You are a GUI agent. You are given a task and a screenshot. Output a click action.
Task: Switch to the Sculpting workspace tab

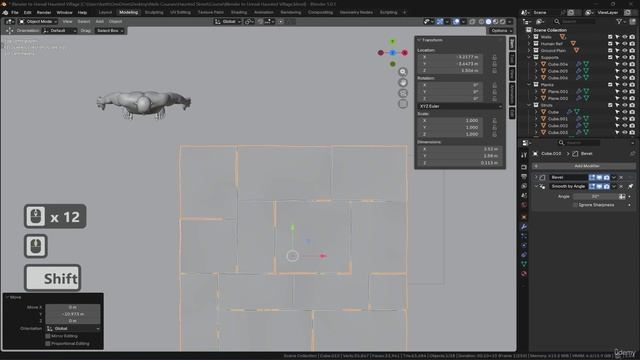tap(154, 13)
